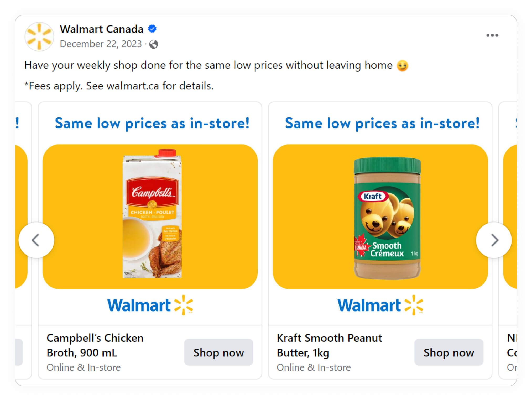Open the December 22, 2023 post timestamp

(x=101, y=44)
